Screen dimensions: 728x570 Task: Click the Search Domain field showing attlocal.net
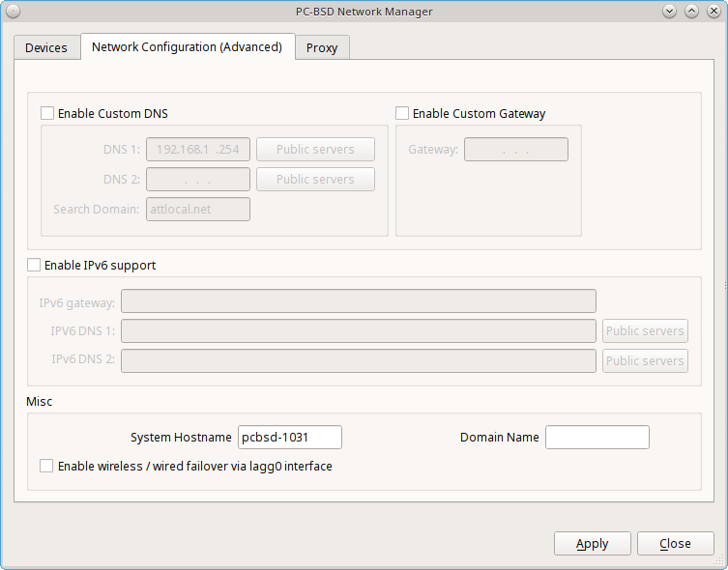(198, 210)
